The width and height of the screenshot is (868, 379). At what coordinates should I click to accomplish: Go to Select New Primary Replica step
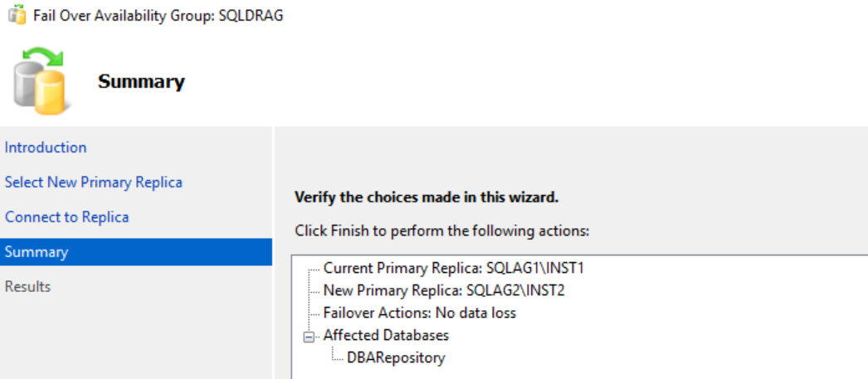coord(94,182)
